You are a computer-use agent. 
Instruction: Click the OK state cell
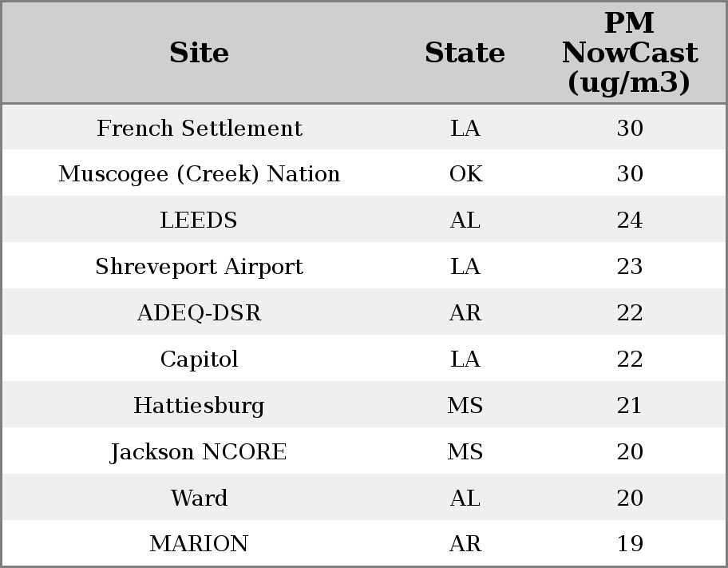point(465,174)
